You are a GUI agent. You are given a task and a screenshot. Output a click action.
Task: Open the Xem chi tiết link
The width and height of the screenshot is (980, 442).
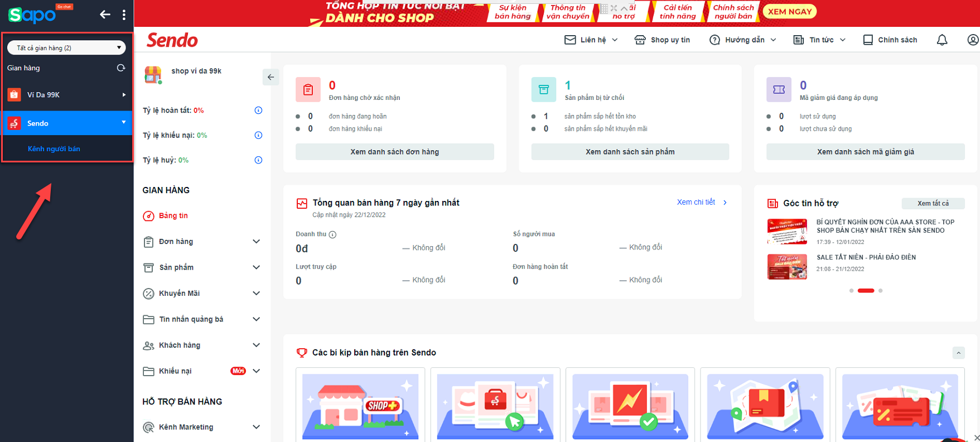point(702,203)
